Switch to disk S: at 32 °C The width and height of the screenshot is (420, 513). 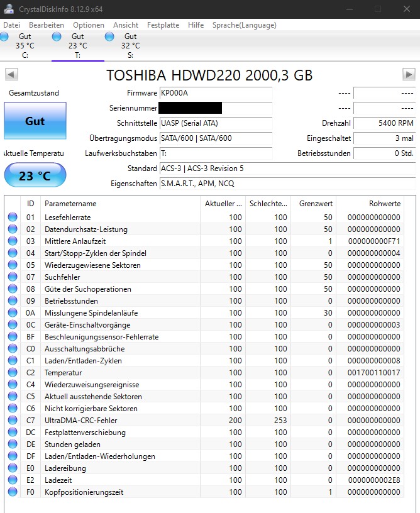[131, 46]
